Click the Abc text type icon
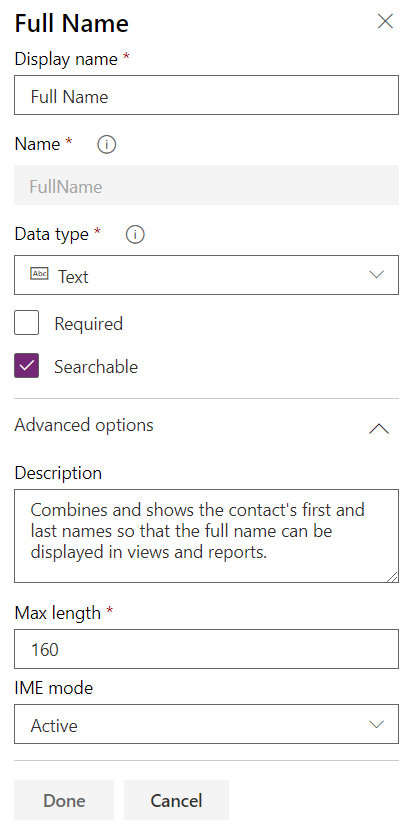 [x=39, y=274]
